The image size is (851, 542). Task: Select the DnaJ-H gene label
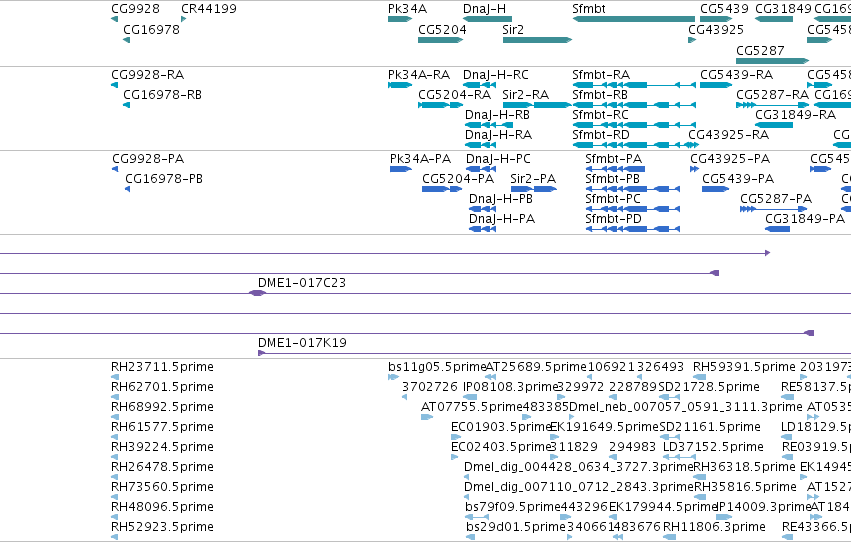485,9
